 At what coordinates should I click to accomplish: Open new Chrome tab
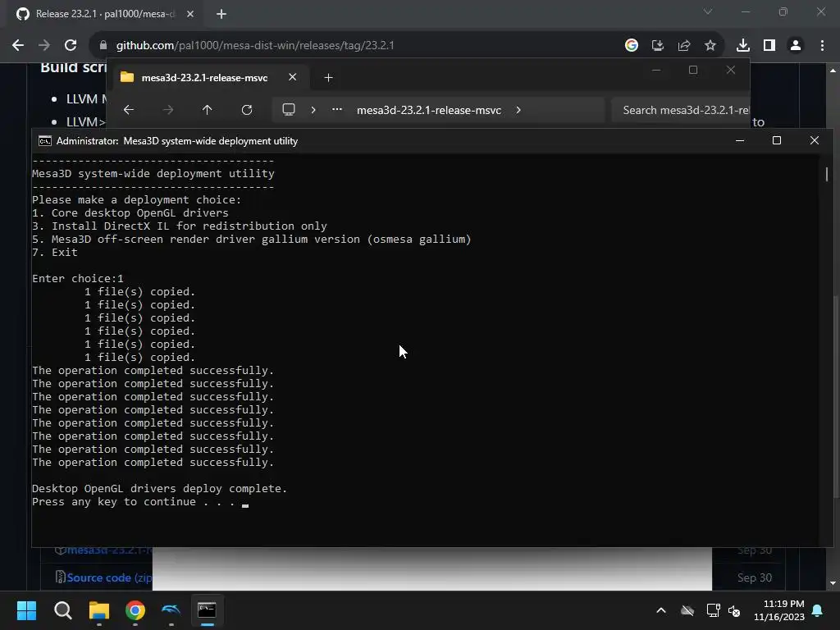221,15
